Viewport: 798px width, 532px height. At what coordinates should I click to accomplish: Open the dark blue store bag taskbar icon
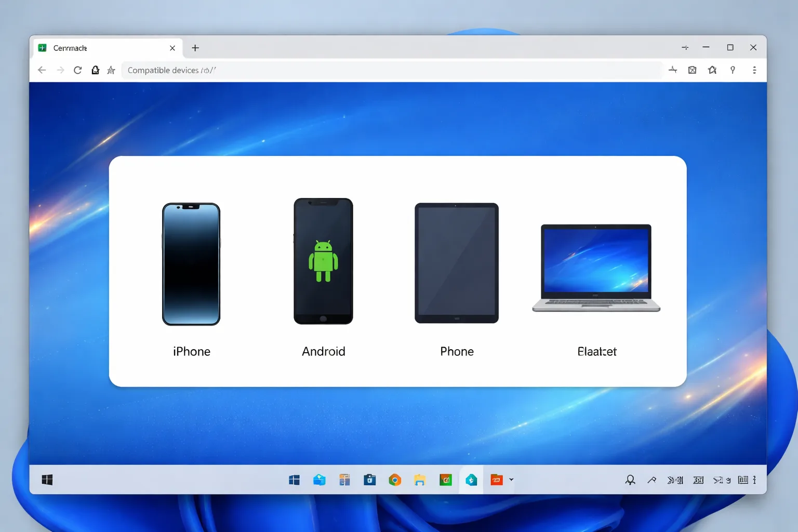(370, 480)
